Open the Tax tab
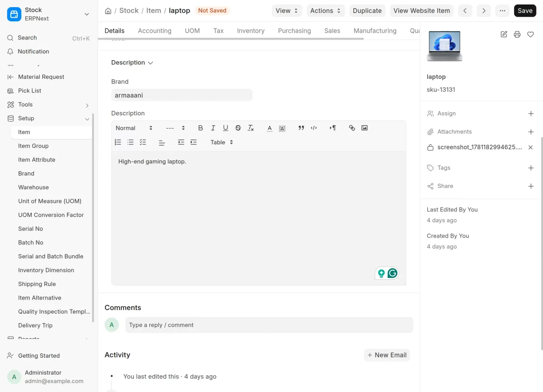Screen dimensions: 543x392 [x=219, y=31]
